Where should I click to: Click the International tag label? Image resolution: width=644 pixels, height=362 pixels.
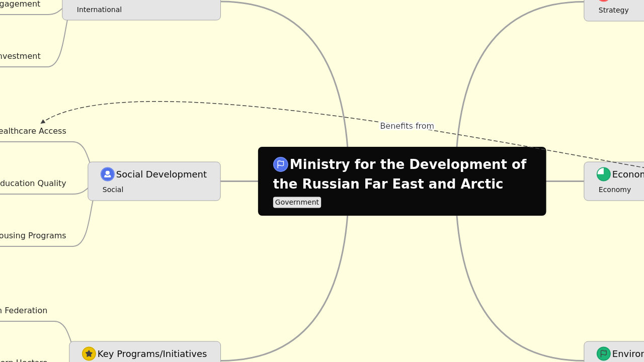coord(99,10)
